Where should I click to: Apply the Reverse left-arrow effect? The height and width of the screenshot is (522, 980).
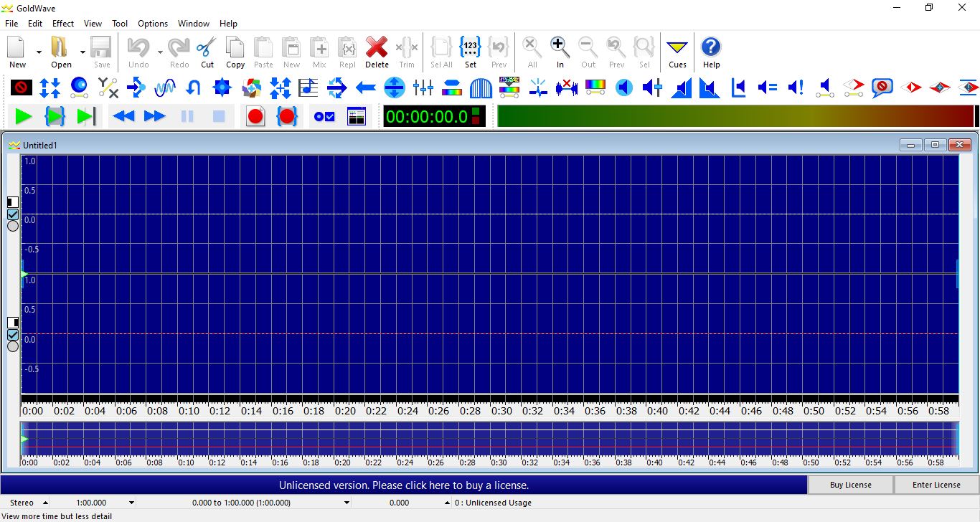pos(366,88)
